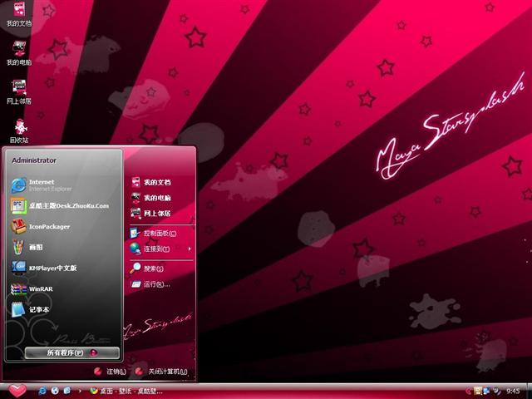Click the 连接到 globe icon
This screenshot has width=532, height=399.
point(135,249)
